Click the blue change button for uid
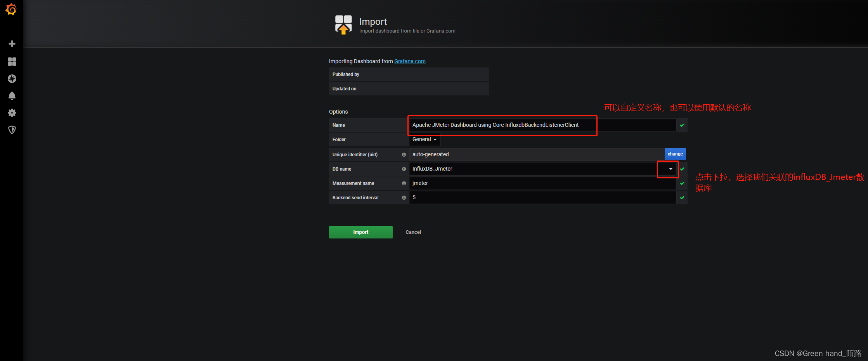 pyautogui.click(x=675, y=154)
